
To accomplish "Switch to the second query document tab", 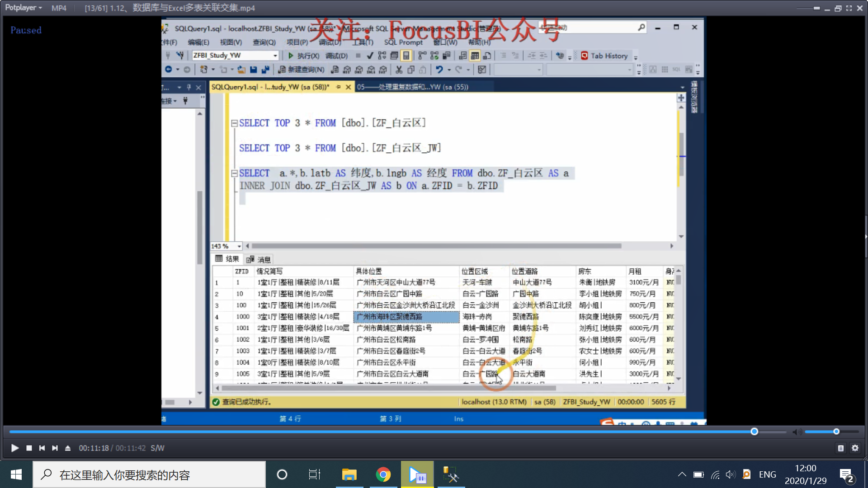I will pos(412,87).
